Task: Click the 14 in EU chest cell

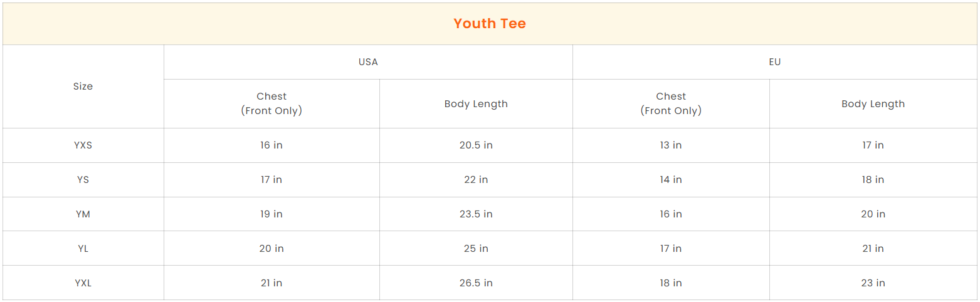Action: coord(671,180)
